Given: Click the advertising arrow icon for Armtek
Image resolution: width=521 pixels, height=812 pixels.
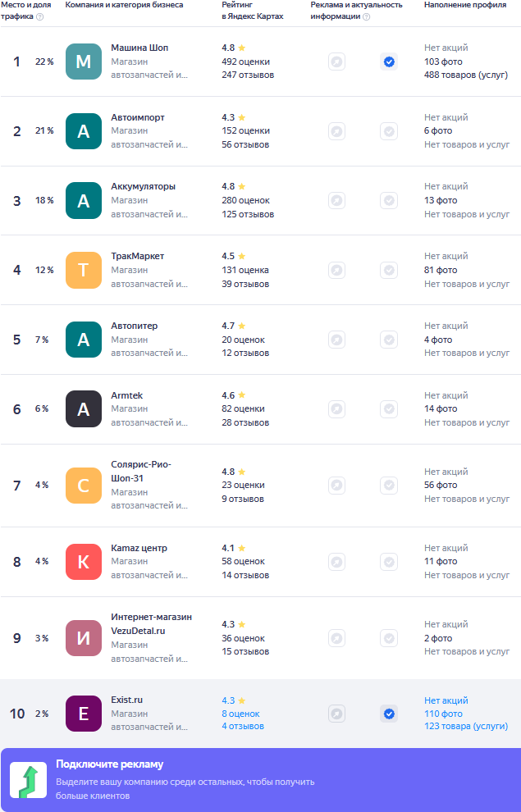Looking at the screenshot, I should point(336,409).
